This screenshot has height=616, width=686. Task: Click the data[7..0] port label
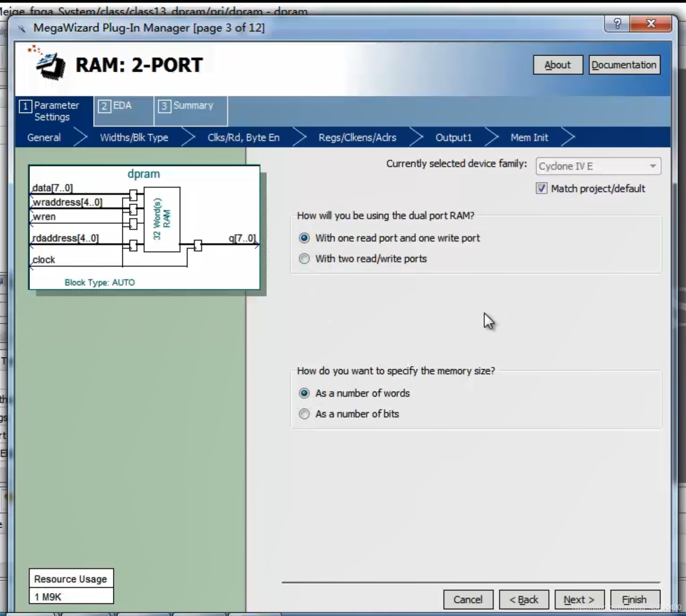[x=52, y=188]
